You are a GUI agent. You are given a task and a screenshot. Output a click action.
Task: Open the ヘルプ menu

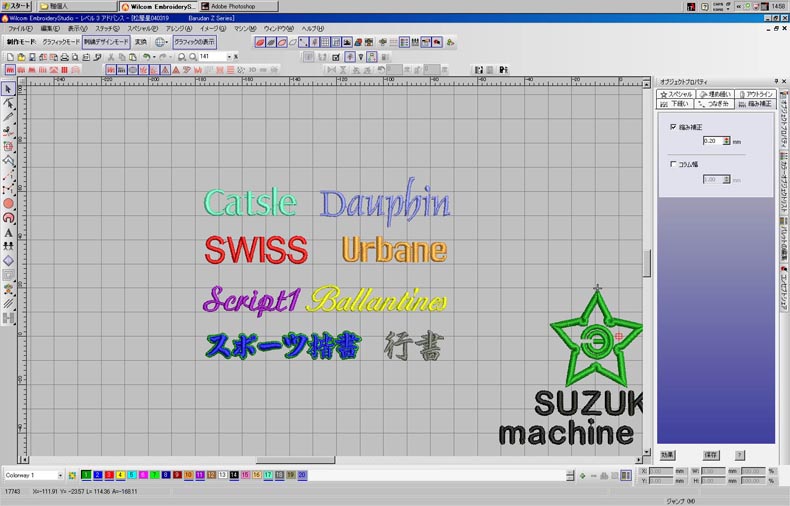tap(312, 29)
